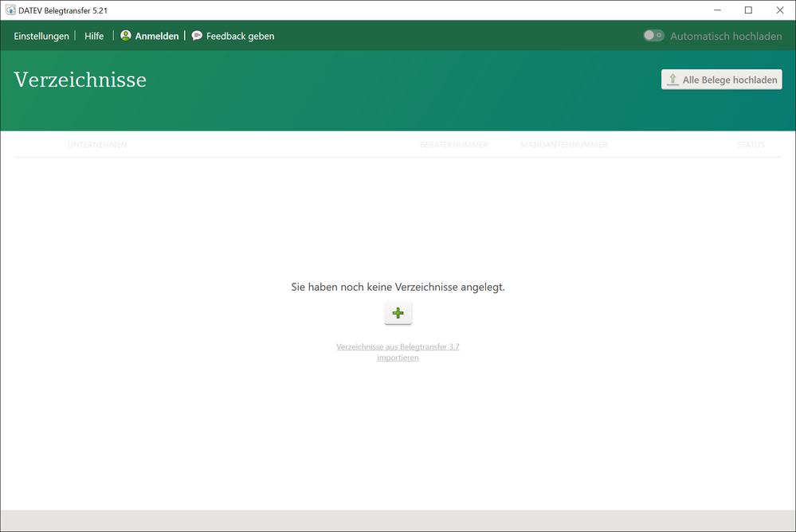Click the UNTERNEHMEN column header
Screen dimensions: 796x532
97,145
